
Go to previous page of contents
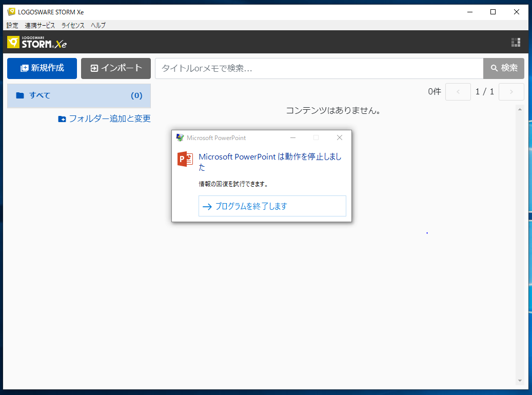coord(458,92)
